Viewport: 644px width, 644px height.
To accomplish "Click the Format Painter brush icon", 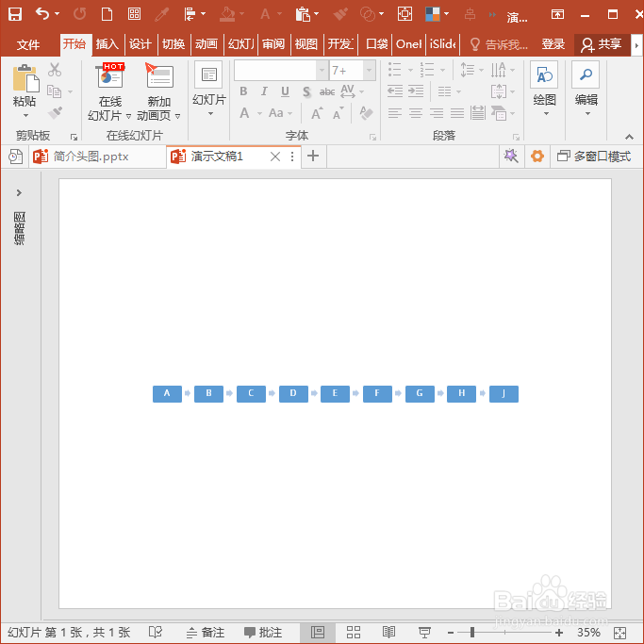I will click(x=55, y=112).
